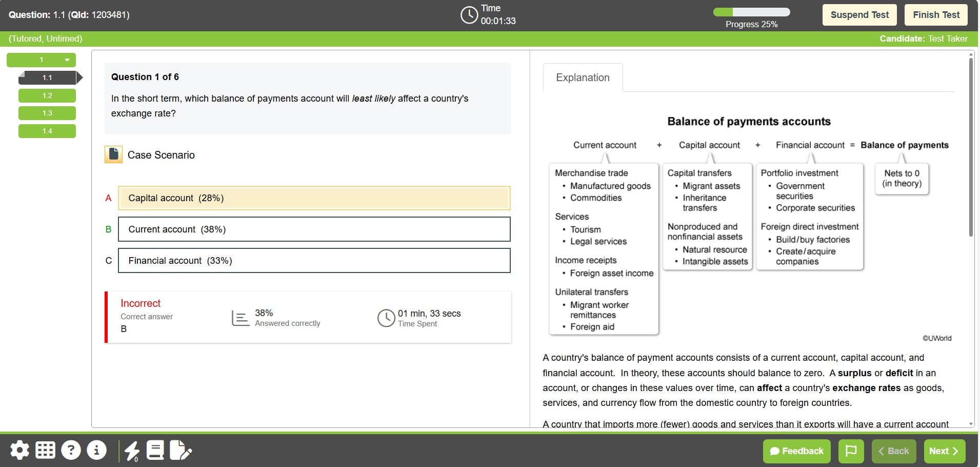Open the notes page-with-pencil icon
Screen dimensions: 980x467
[180, 451]
